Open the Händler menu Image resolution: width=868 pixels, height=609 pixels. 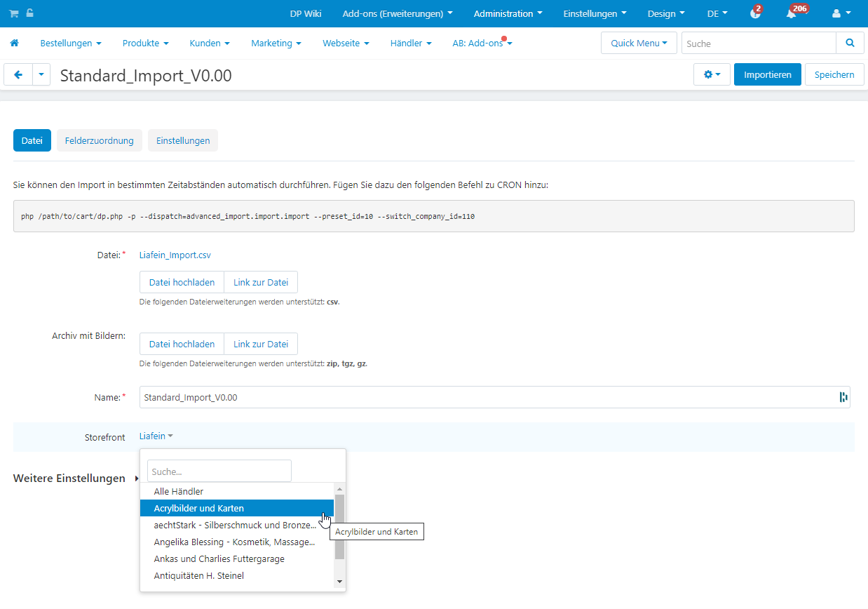pyautogui.click(x=411, y=43)
